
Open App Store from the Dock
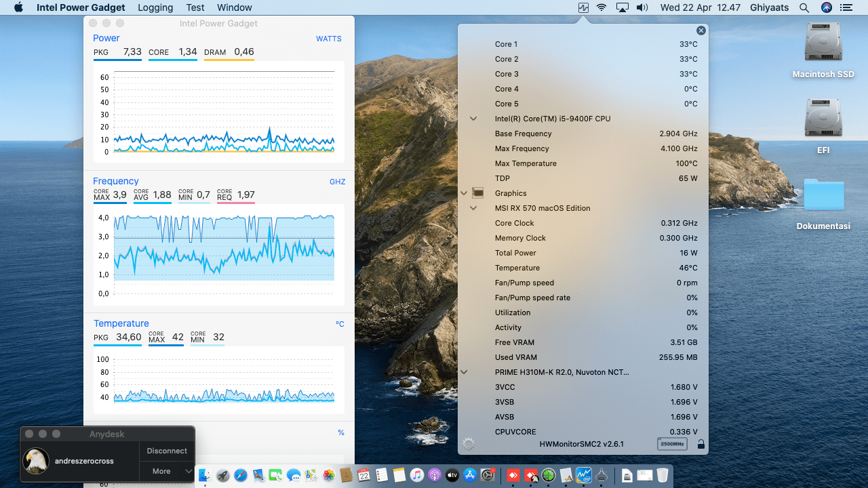click(x=470, y=476)
